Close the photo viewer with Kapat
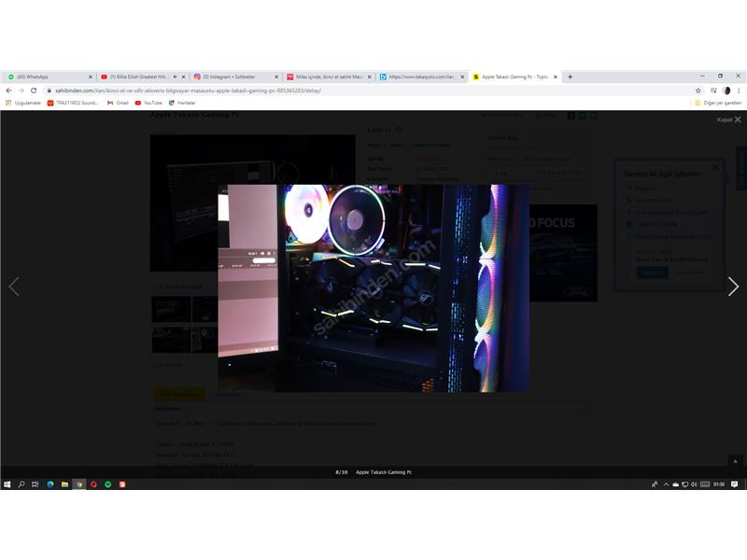Screen dimensions: 747x560 click(729, 119)
